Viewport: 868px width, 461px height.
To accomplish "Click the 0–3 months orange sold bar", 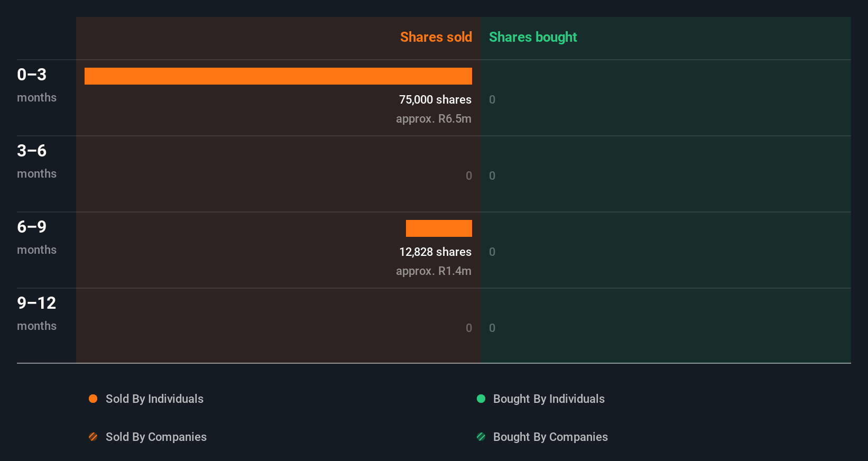I will coord(278,76).
